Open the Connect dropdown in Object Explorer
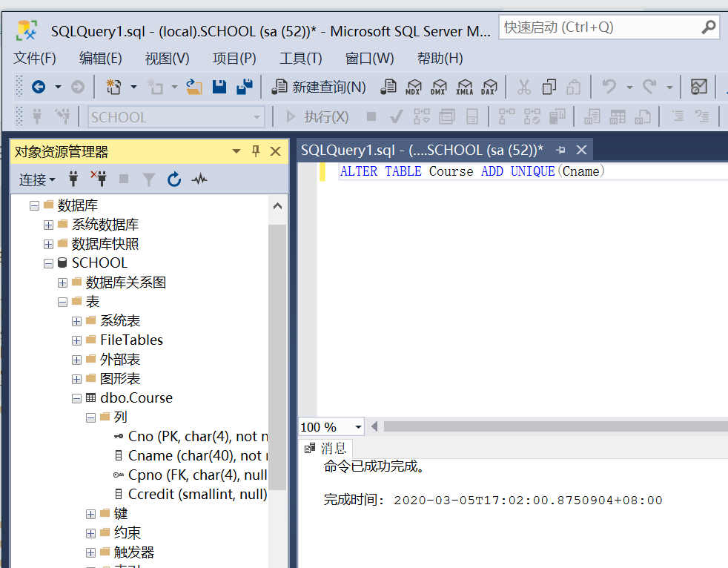 37,179
